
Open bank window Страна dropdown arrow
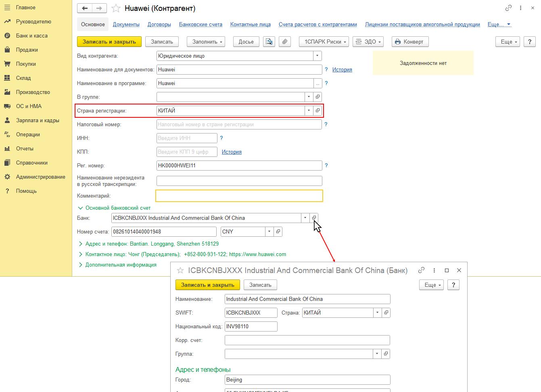point(377,313)
